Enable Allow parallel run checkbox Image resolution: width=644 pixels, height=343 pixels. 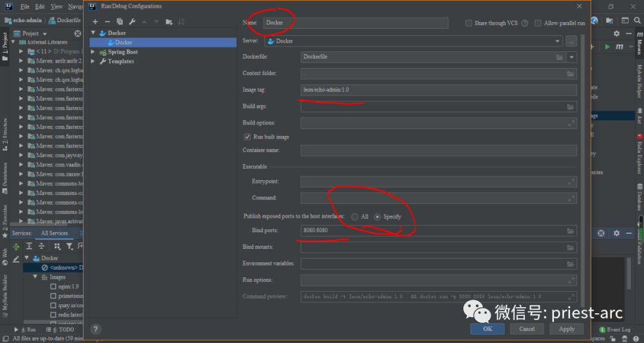[538, 23]
